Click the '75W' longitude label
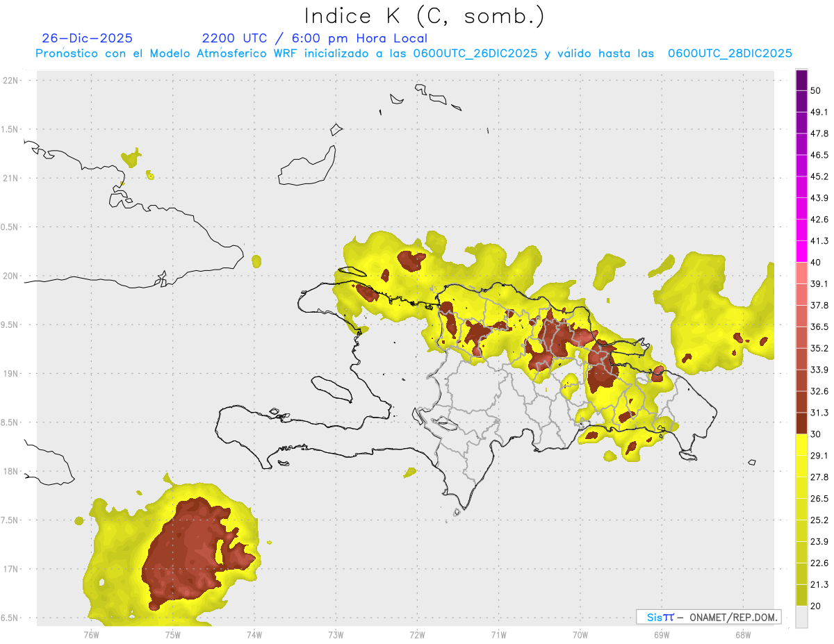 pos(172,634)
